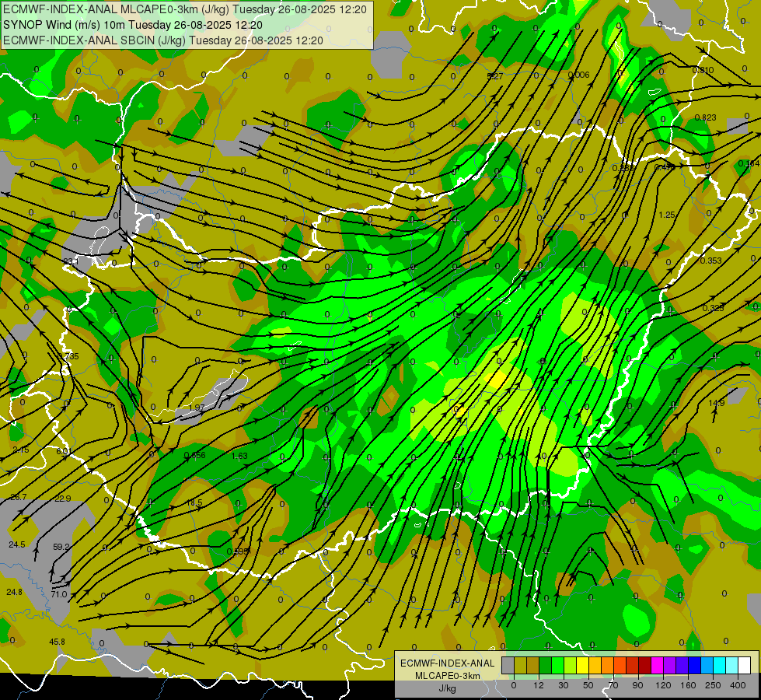Click the bright green legend swatch
Screen dimensions: 761x700
point(558,665)
